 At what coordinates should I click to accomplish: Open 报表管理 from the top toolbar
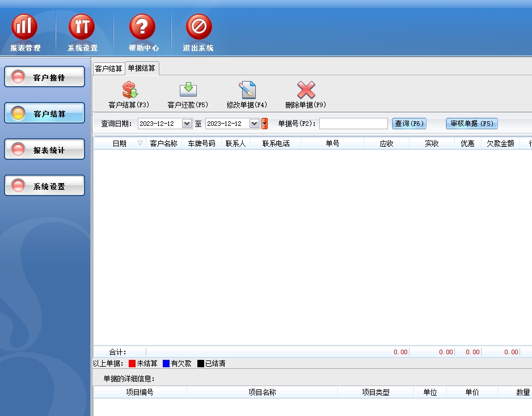point(25,27)
